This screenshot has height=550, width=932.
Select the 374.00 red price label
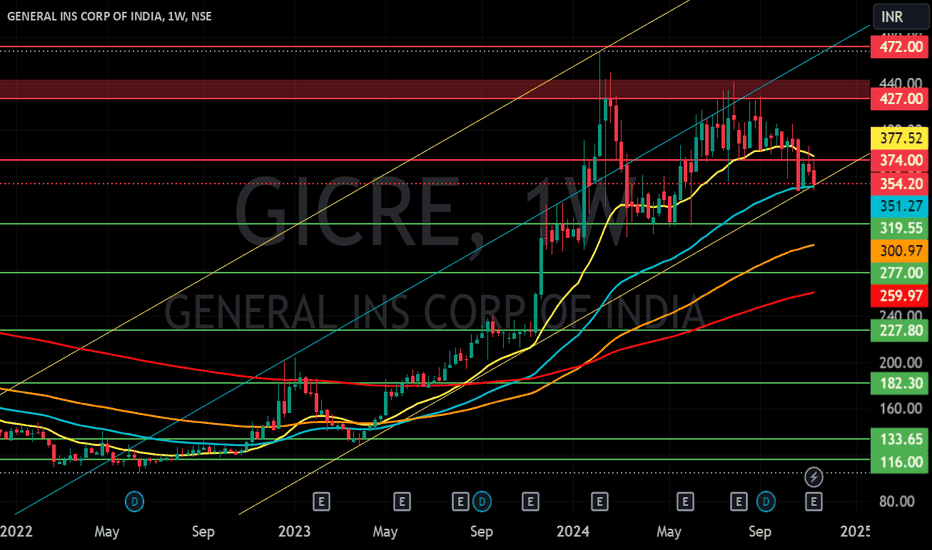click(899, 160)
